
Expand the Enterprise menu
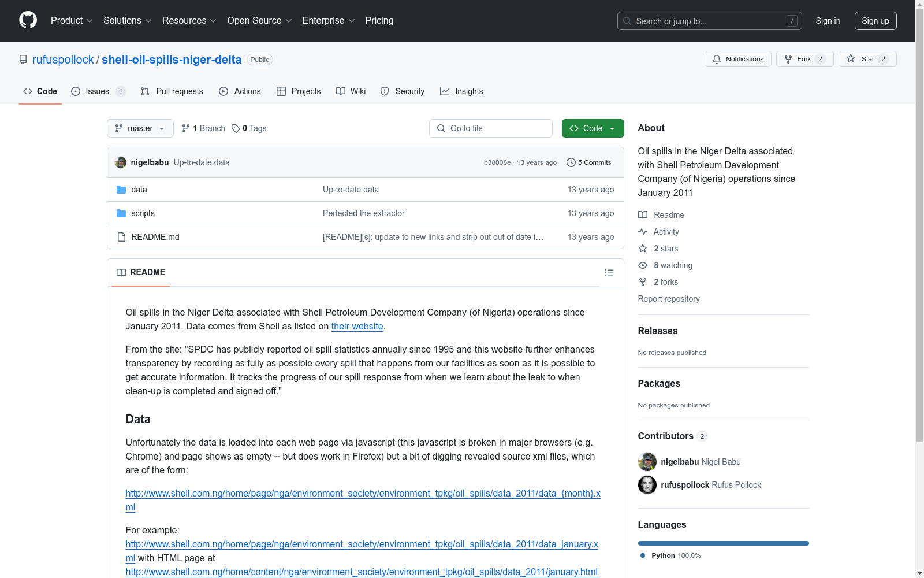[x=329, y=21]
